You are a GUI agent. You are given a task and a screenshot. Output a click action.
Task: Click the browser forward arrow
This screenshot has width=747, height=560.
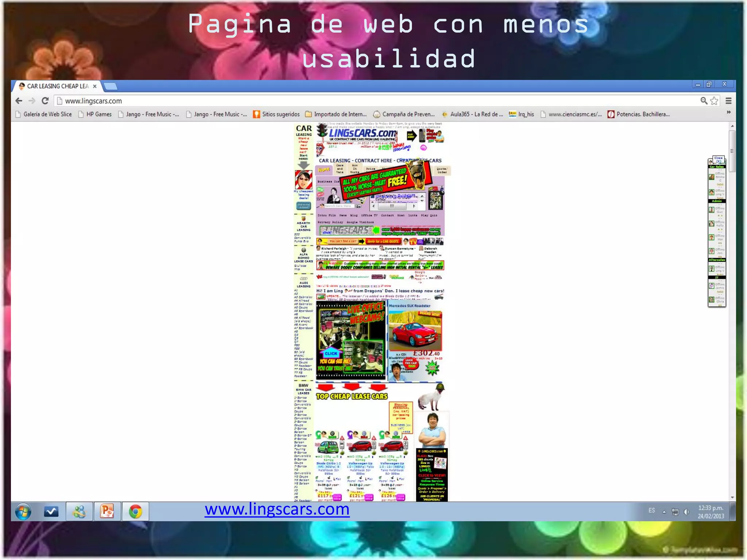tap(32, 101)
